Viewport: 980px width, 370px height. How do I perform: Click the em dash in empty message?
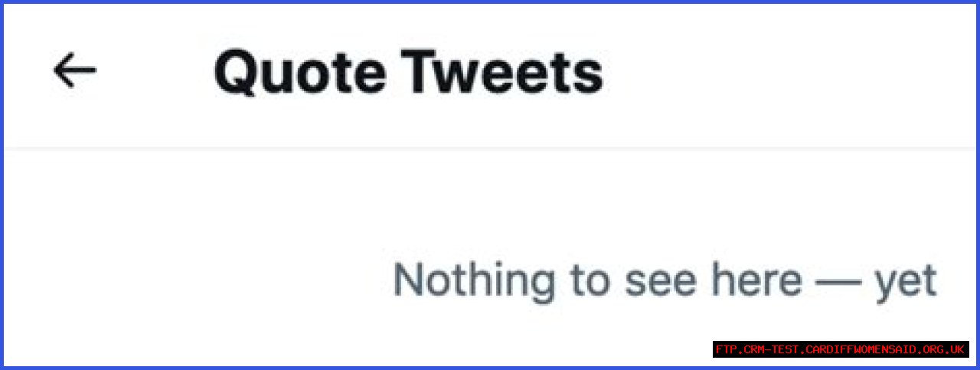click(x=838, y=283)
